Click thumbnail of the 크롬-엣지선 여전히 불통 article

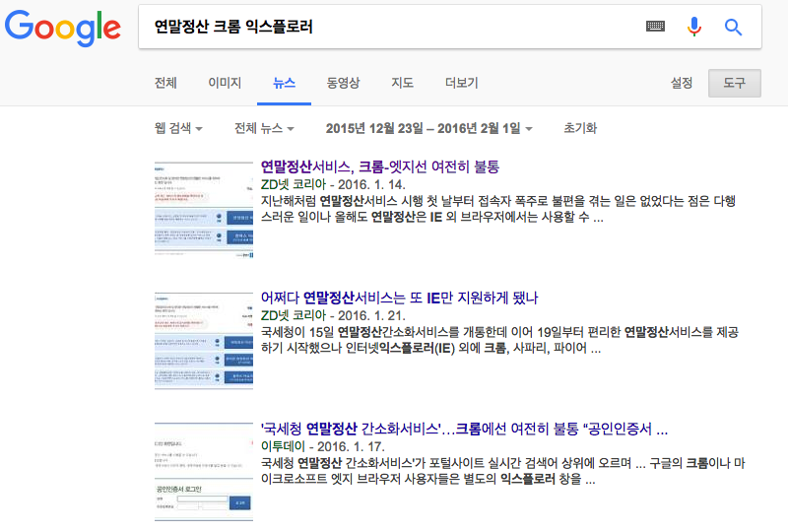(x=204, y=210)
